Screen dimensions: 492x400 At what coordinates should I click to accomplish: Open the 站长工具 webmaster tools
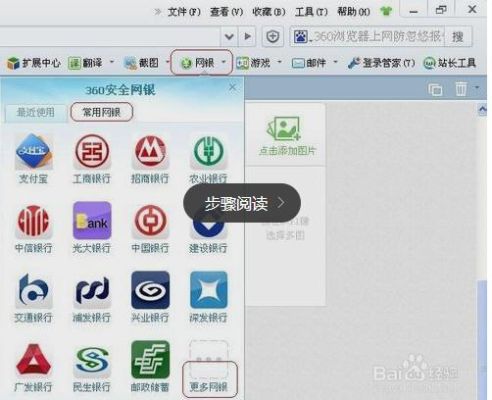tap(449, 63)
